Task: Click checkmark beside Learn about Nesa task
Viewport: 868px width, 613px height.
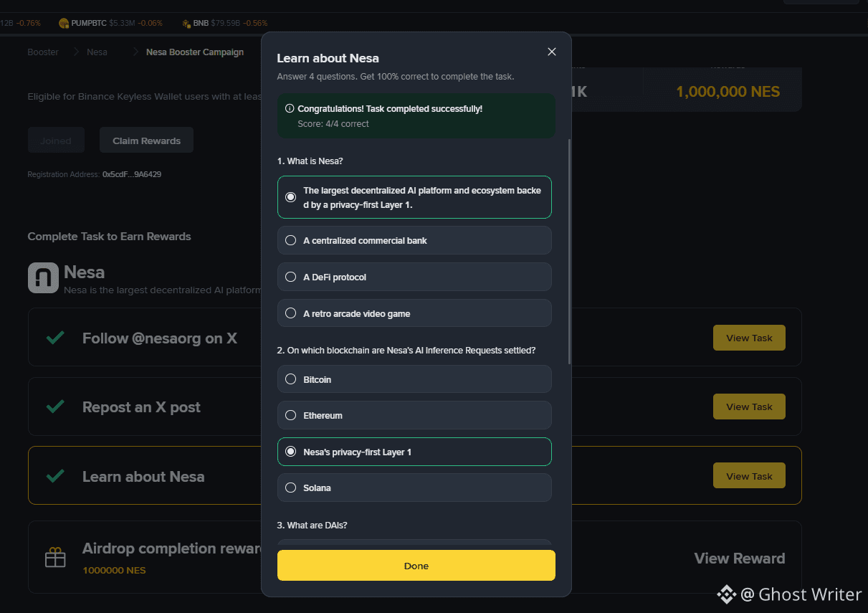Action: 55,476
